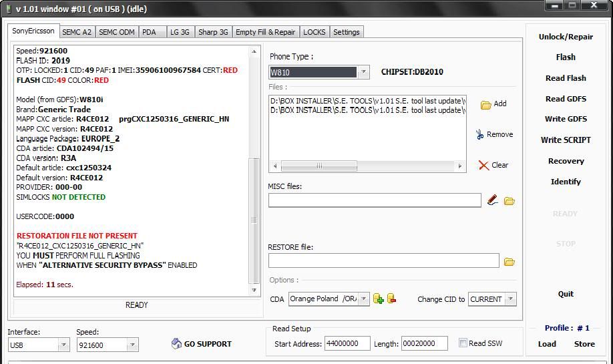The image size is (613, 364).
Task: Click the log panel scroll up arrow
Action: pos(254,51)
